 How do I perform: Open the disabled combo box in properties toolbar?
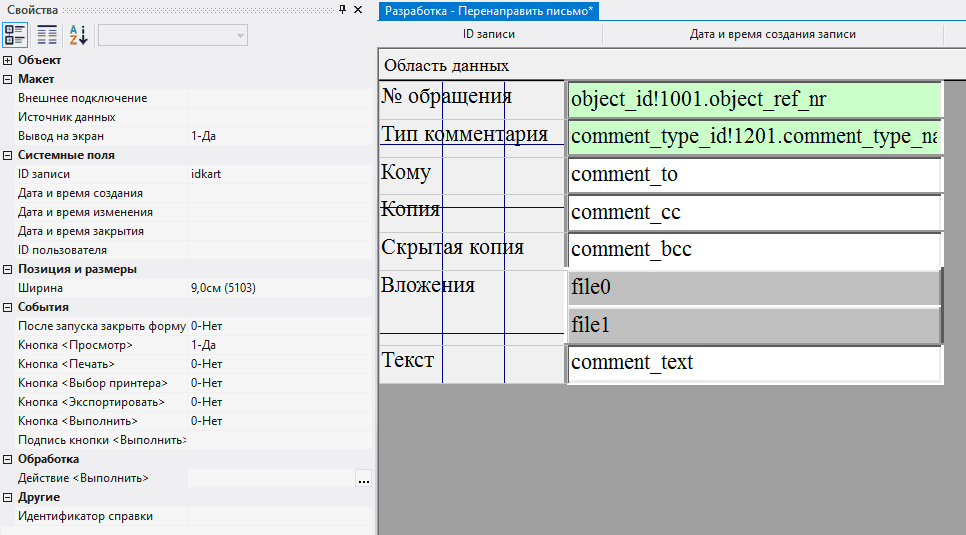point(173,35)
